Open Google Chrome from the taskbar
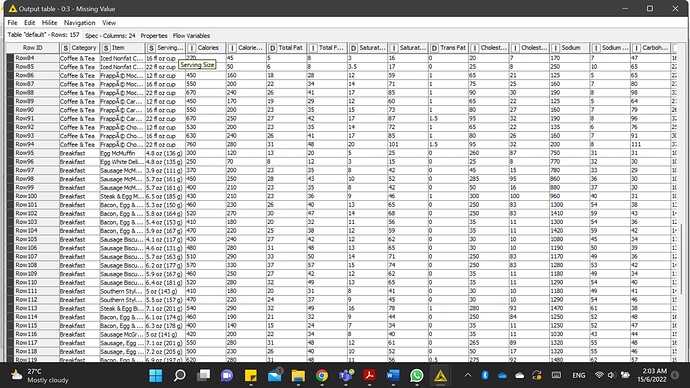The height and width of the screenshot is (388, 690). (322, 375)
